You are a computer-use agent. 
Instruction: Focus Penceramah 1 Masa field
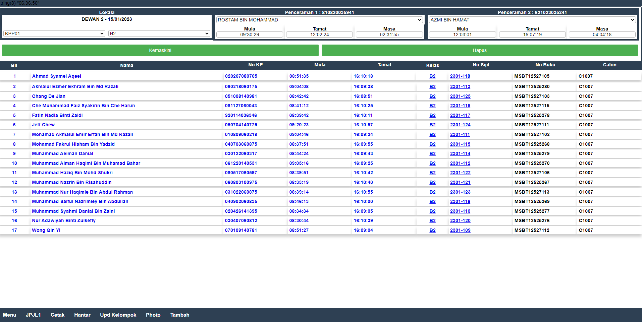pyautogui.click(x=389, y=35)
